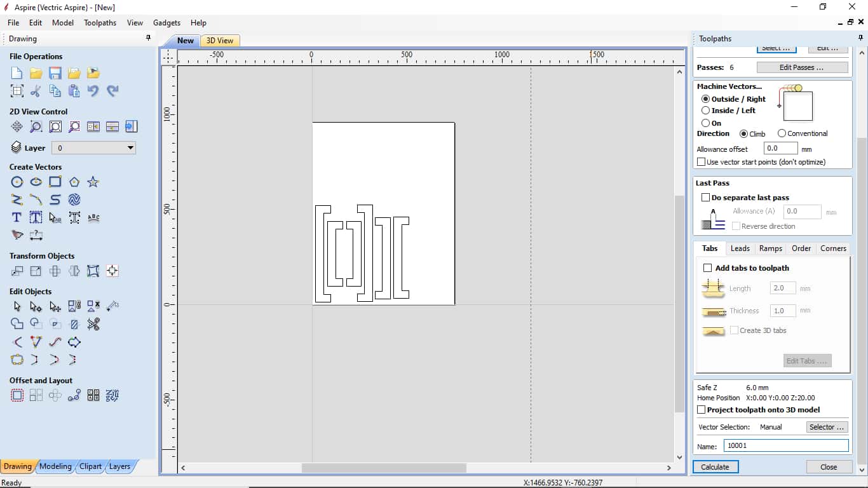Click the canvas vertical scrollbar thumb
This screenshot has height=488, width=868.
tap(679, 304)
